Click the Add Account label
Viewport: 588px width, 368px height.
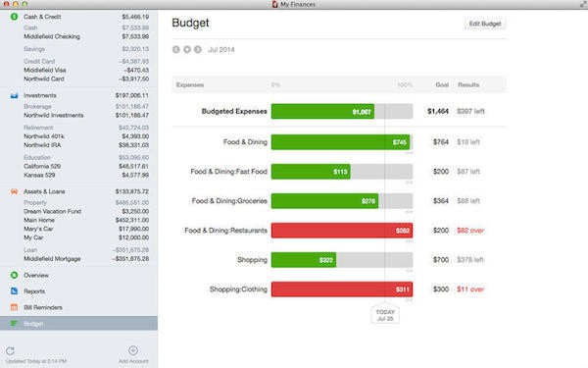[x=133, y=361]
